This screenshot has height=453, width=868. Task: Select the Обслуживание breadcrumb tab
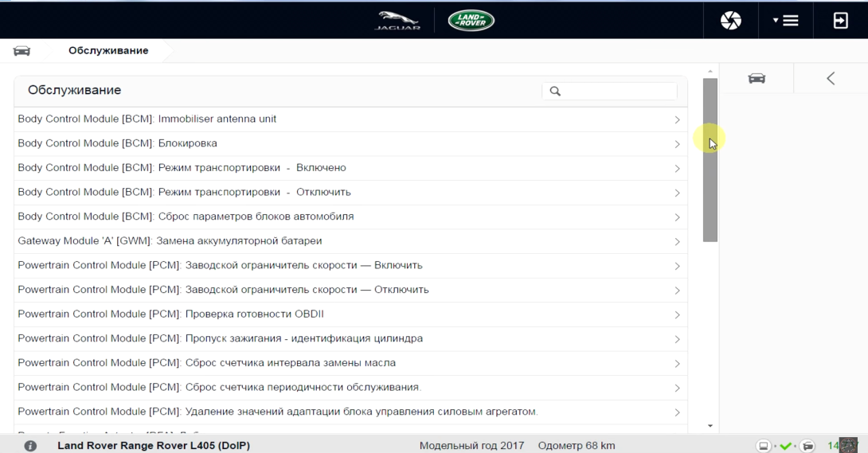108,51
